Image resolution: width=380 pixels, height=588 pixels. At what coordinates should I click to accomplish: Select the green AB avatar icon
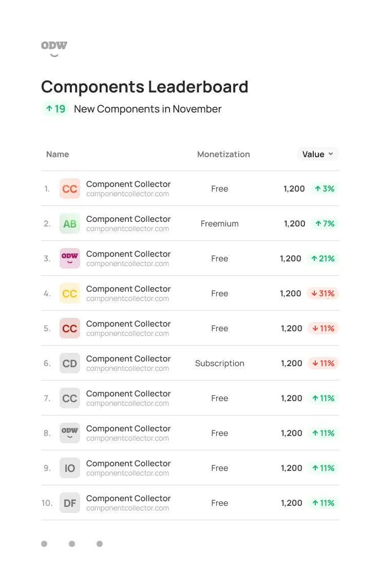69,223
